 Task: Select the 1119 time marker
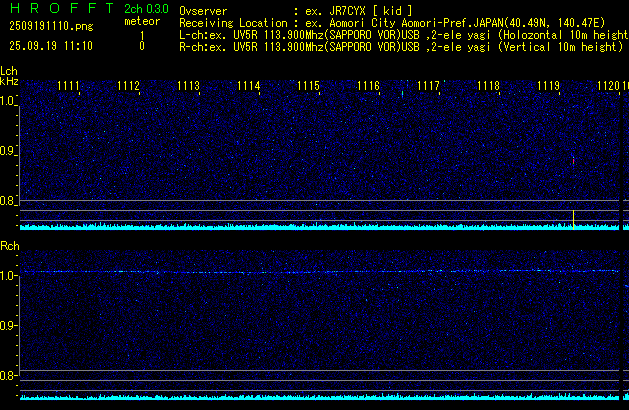click(548, 87)
